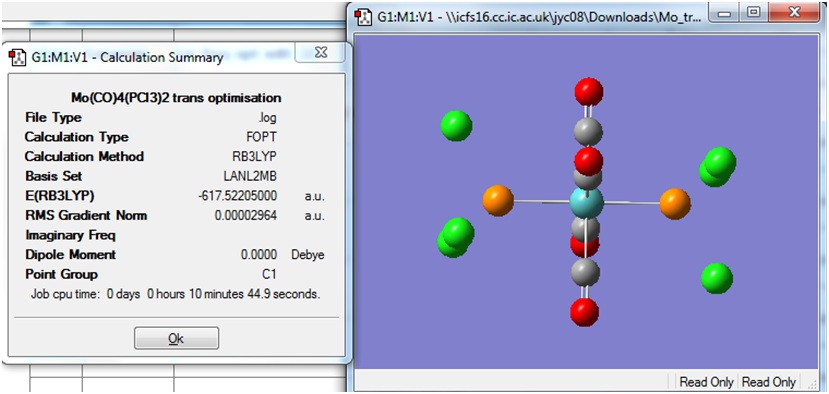Click the Point Group value C1
The image size is (829, 394).
tap(269, 274)
